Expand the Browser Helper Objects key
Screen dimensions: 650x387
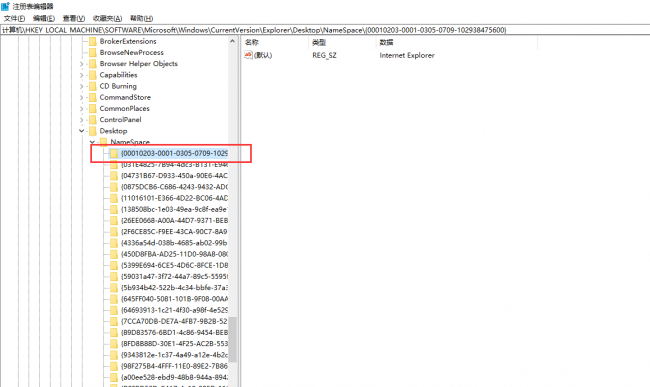coord(82,64)
